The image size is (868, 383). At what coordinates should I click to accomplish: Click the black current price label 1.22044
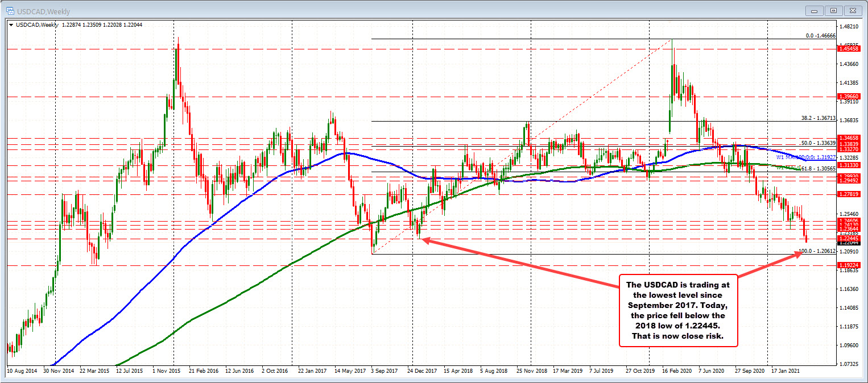(849, 243)
